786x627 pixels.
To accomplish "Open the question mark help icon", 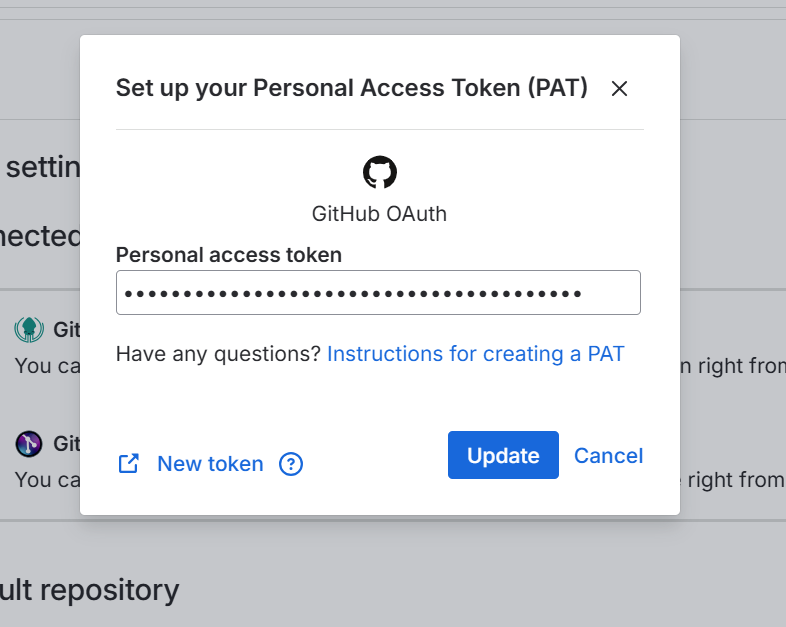I will click(x=291, y=464).
